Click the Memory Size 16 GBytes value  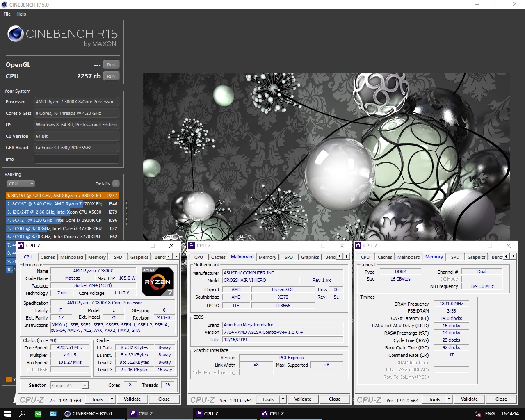click(x=400, y=279)
